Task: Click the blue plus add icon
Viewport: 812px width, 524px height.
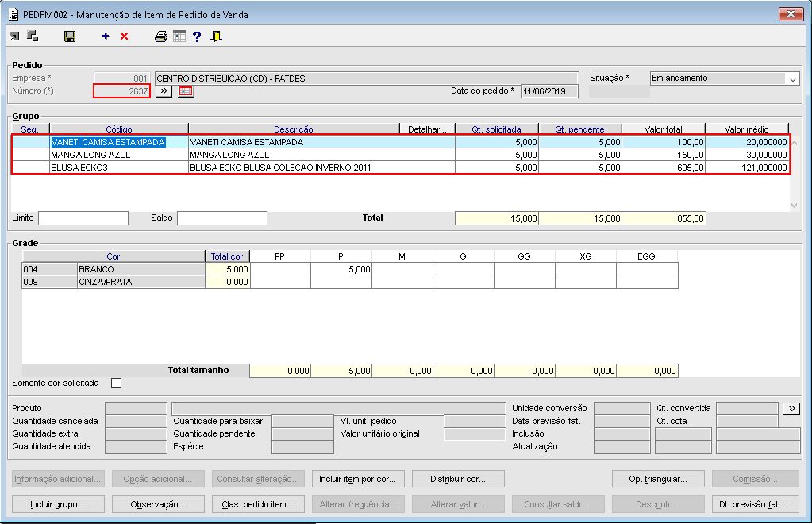Action: [106, 36]
